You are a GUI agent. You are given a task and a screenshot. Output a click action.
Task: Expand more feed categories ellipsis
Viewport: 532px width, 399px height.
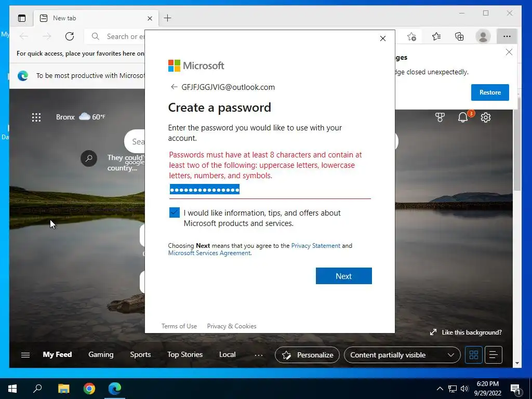point(259,355)
